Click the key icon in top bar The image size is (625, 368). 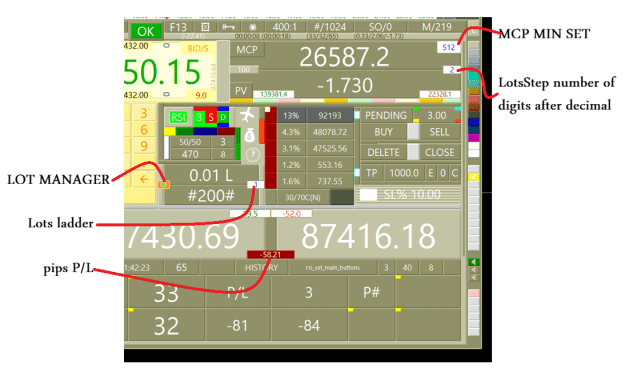pyautogui.click(x=229, y=27)
